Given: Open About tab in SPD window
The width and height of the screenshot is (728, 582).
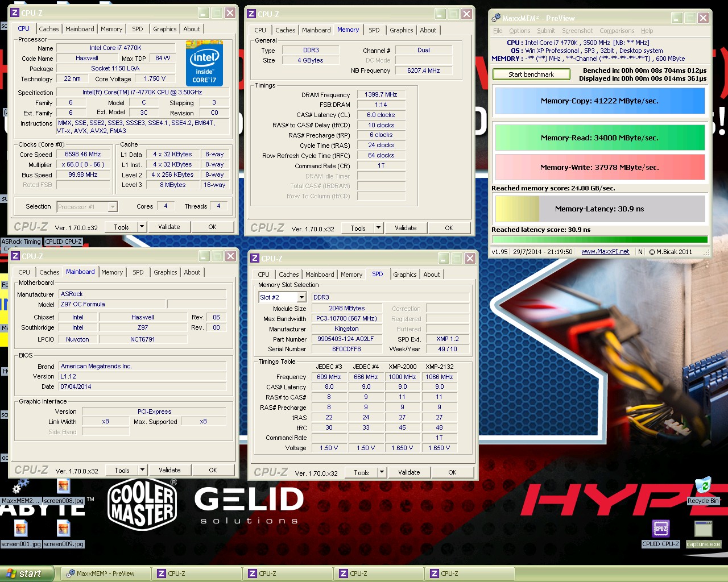Looking at the screenshot, I should [432, 275].
